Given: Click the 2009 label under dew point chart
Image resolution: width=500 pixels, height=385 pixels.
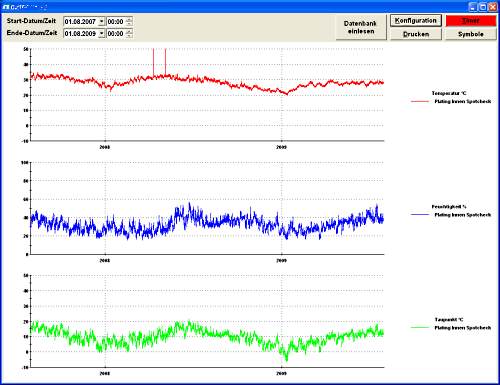Looking at the screenshot, I should pos(281,373).
